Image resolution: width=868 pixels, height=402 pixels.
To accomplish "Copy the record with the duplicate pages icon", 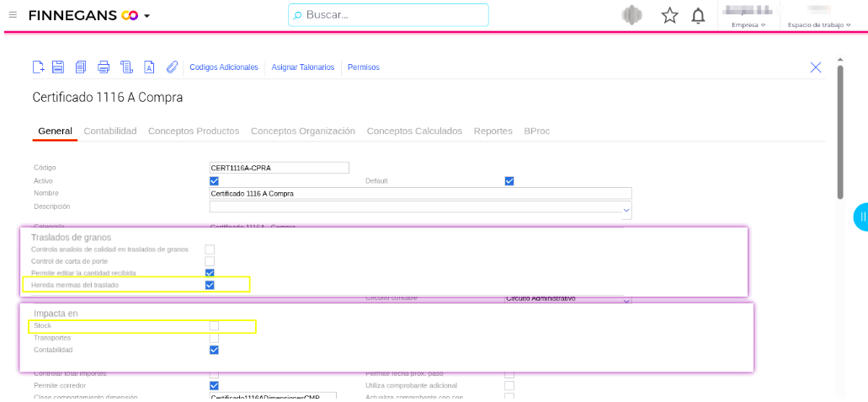I will click(81, 67).
